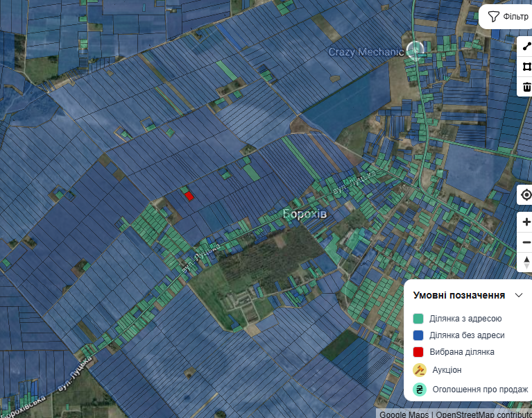Select the line measurement tool
The width and height of the screenshot is (532, 418).
pyautogui.click(x=526, y=47)
